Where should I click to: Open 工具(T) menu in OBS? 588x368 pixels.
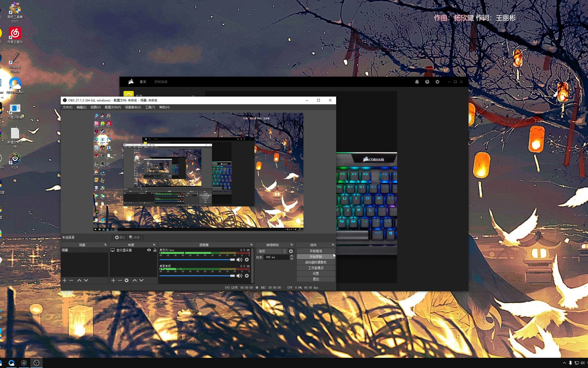pos(150,107)
